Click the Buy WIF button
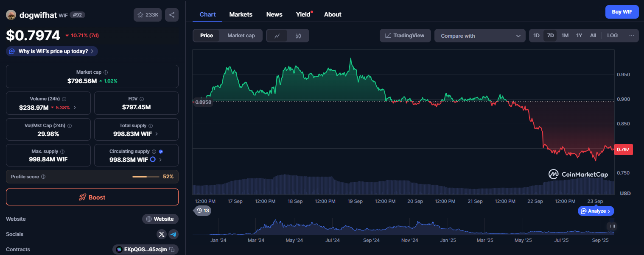 click(x=622, y=12)
